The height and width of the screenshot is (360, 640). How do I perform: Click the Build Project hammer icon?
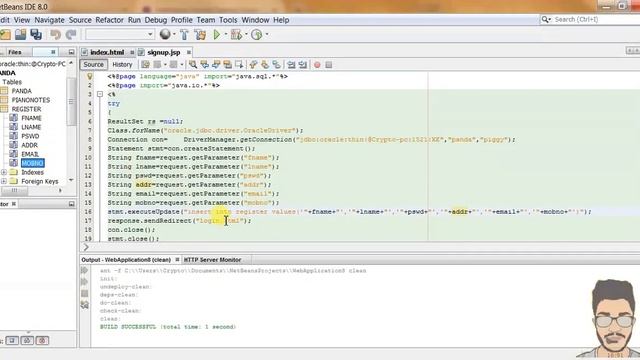pyautogui.click(x=184, y=35)
